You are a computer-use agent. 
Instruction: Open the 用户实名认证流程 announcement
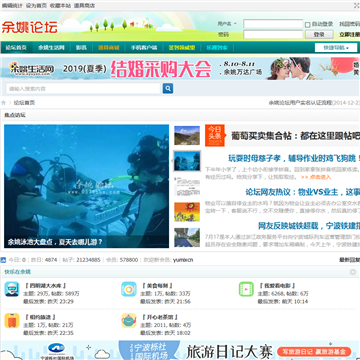coord(314,103)
